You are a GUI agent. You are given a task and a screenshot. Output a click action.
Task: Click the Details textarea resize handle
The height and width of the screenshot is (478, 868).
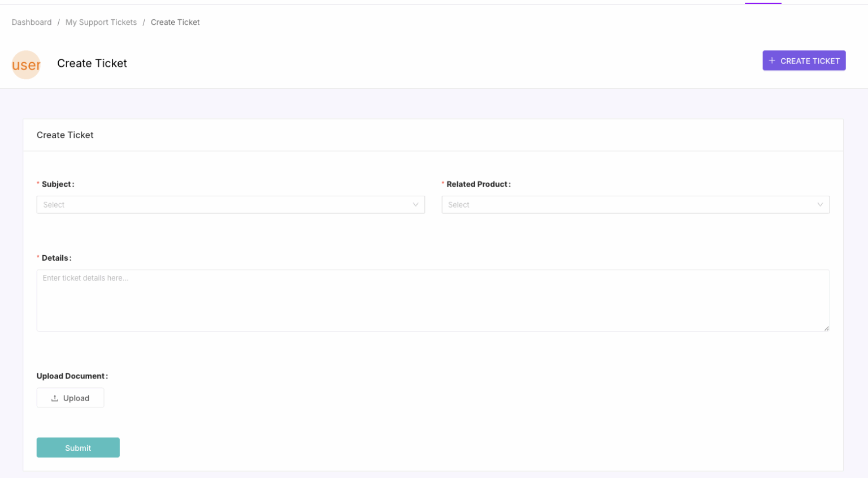[826, 328]
